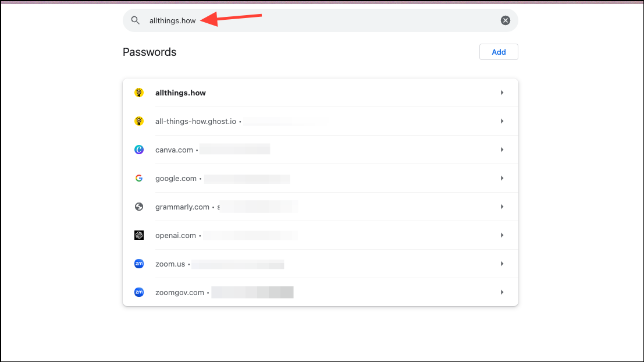The height and width of the screenshot is (362, 644).
Task: Expand zoomgov.com row arrow
Action: [502, 292]
